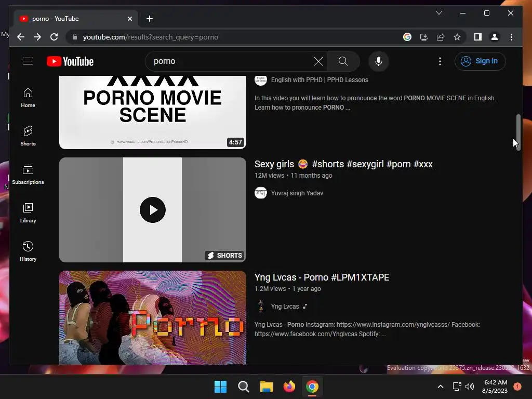This screenshot has width=532, height=399.
Task: Click the Chrome taskbar icon
Action: pyautogui.click(x=312, y=387)
